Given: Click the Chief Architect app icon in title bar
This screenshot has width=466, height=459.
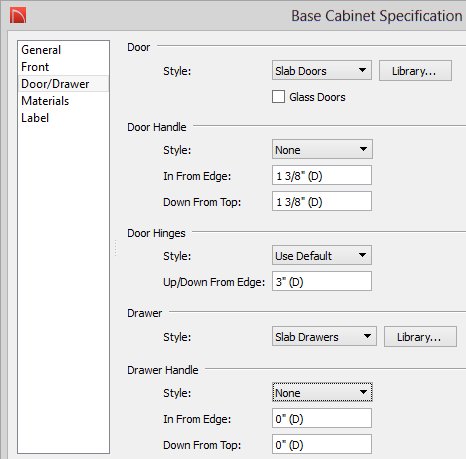Looking at the screenshot, I should pos(18,16).
